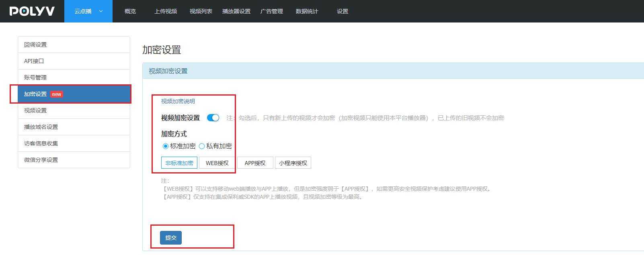Choose the 非标准加密 option button
644x255 pixels.
click(179, 163)
